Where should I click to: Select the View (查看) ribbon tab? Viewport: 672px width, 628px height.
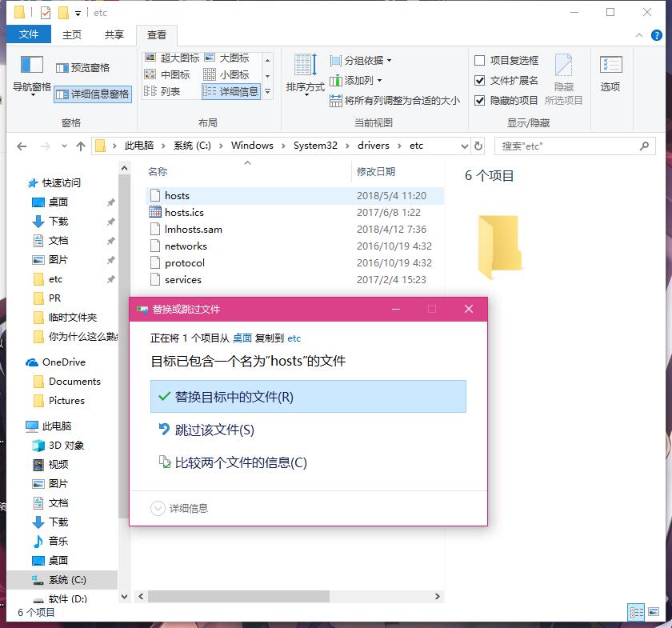157,34
